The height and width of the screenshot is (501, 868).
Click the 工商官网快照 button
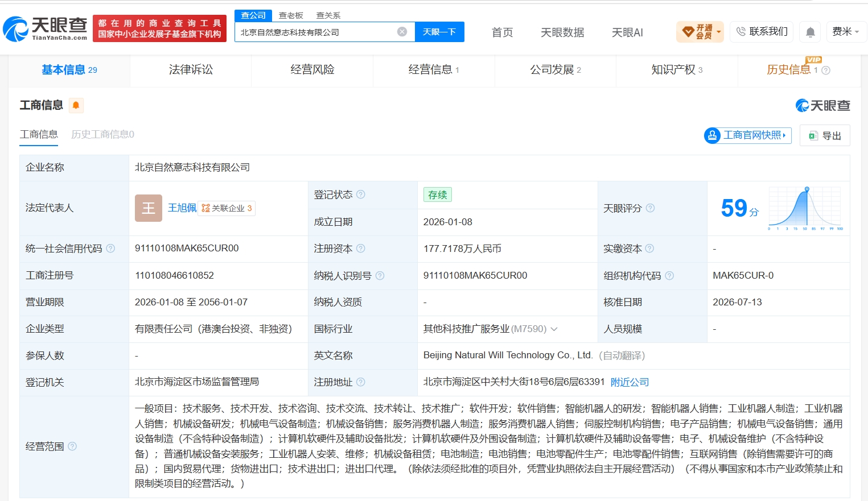(x=748, y=135)
